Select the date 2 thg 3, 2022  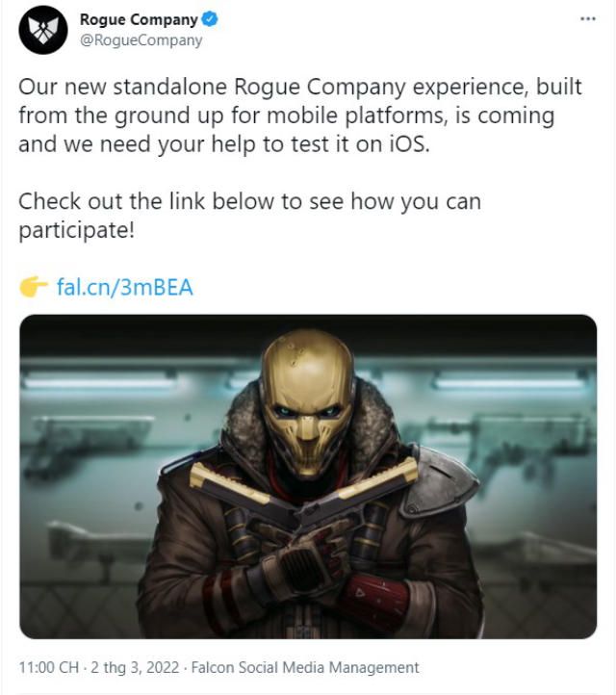135,667
